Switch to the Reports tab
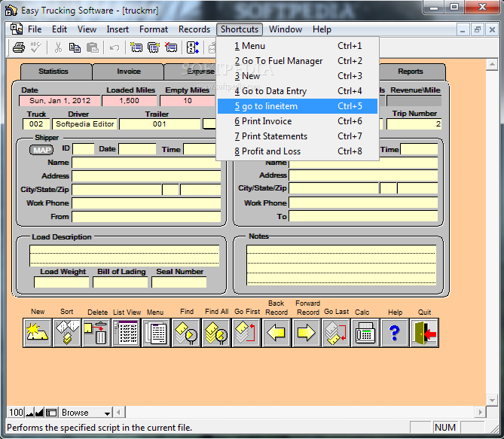Screen dimensions: 504x439 (411, 72)
